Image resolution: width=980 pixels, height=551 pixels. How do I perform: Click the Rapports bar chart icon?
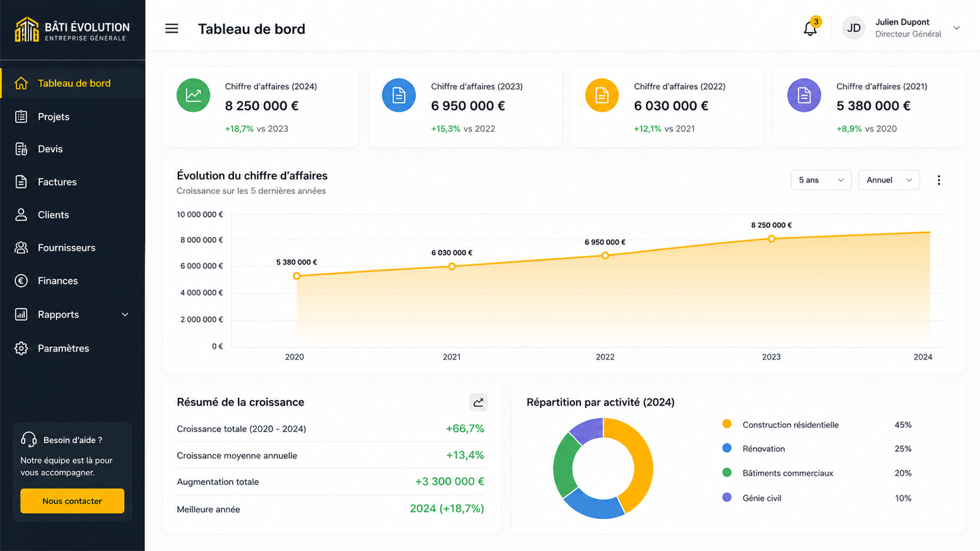coord(22,314)
